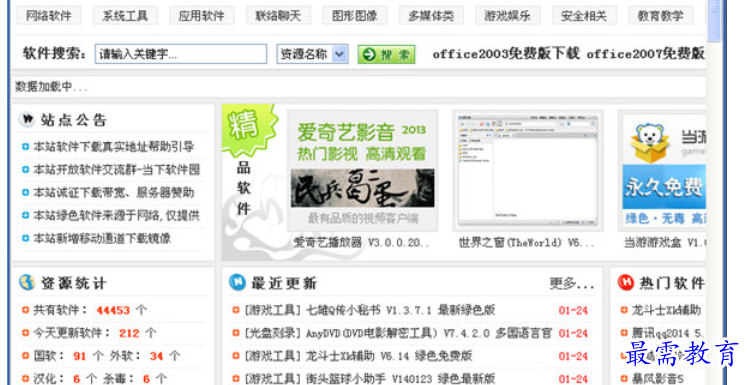Open the 图形图像 category tab
Viewport: 747px width, 385px height.
click(x=354, y=16)
